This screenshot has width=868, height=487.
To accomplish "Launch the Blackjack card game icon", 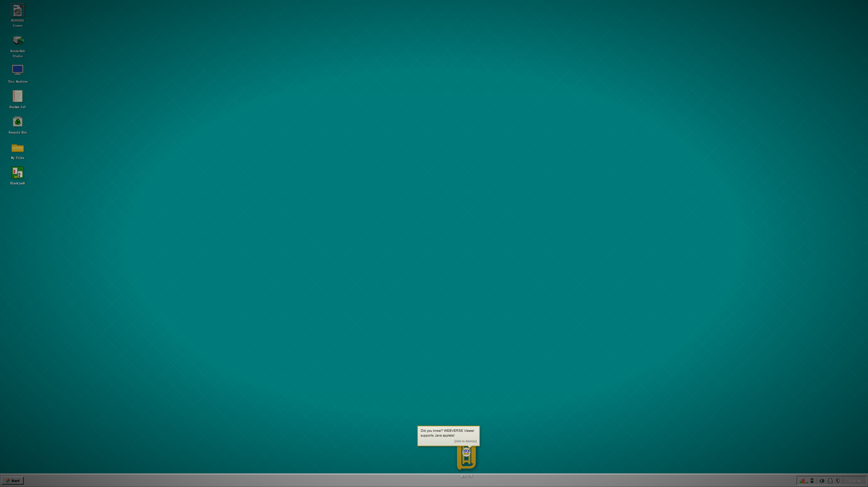I will pyautogui.click(x=17, y=173).
